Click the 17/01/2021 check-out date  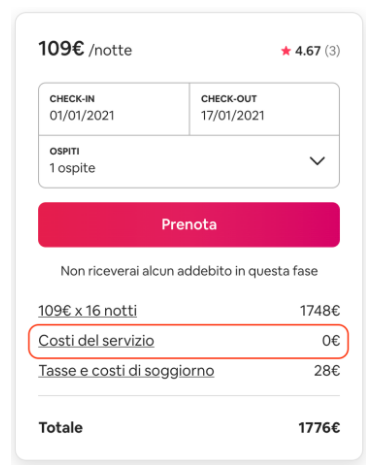[233, 116]
